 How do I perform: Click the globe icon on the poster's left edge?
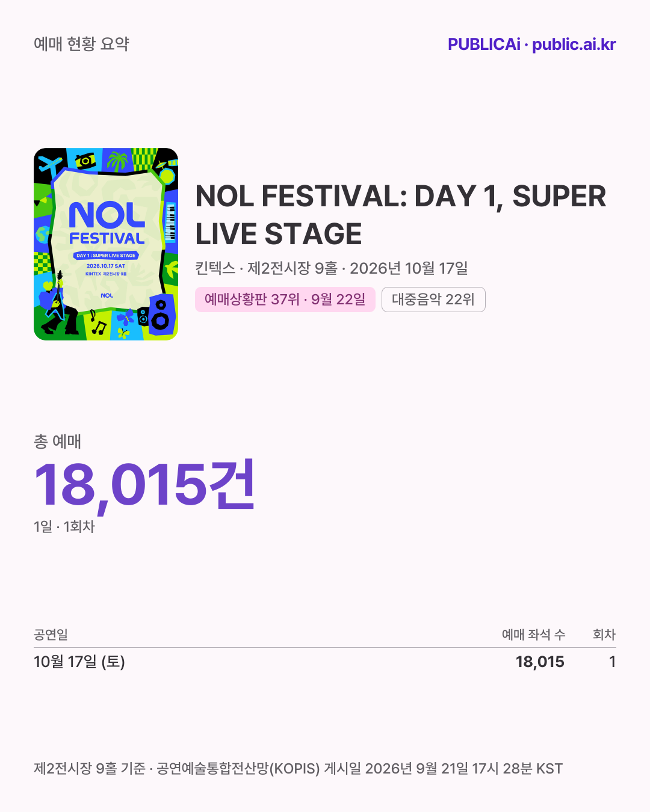coord(42,234)
